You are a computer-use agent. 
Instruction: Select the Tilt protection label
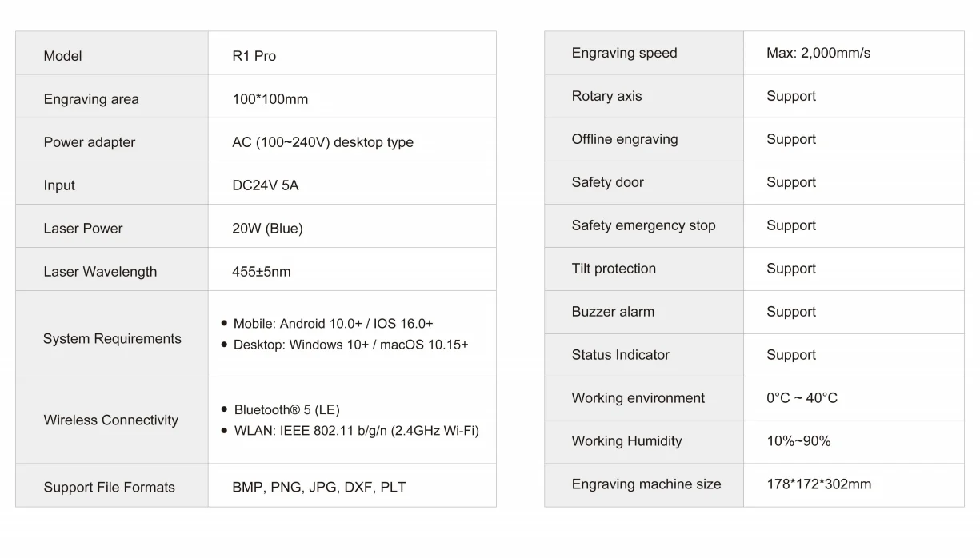pos(614,269)
